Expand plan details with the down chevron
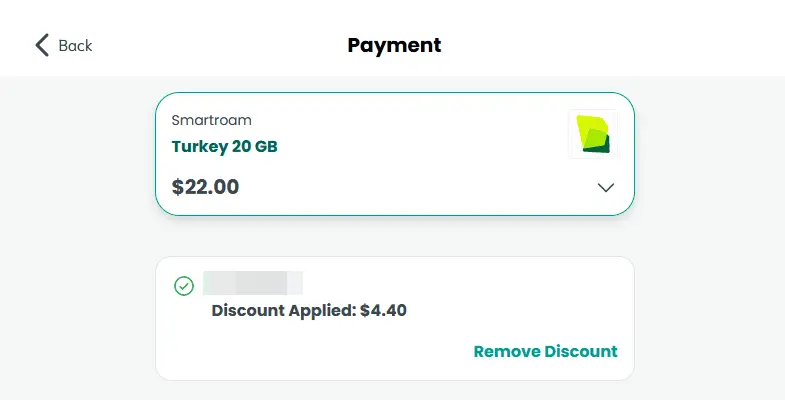Image resolution: width=785 pixels, height=400 pixels. (606, 187)
